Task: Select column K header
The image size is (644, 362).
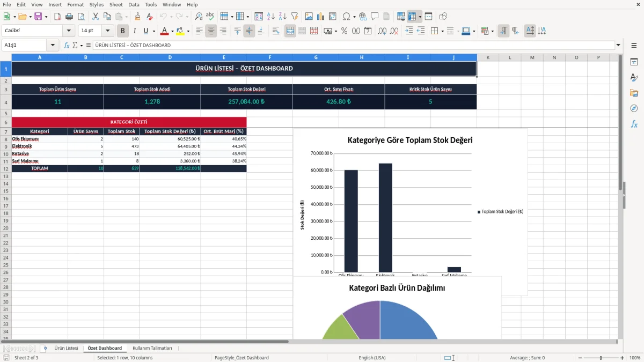Action: (x=488, y=57)
